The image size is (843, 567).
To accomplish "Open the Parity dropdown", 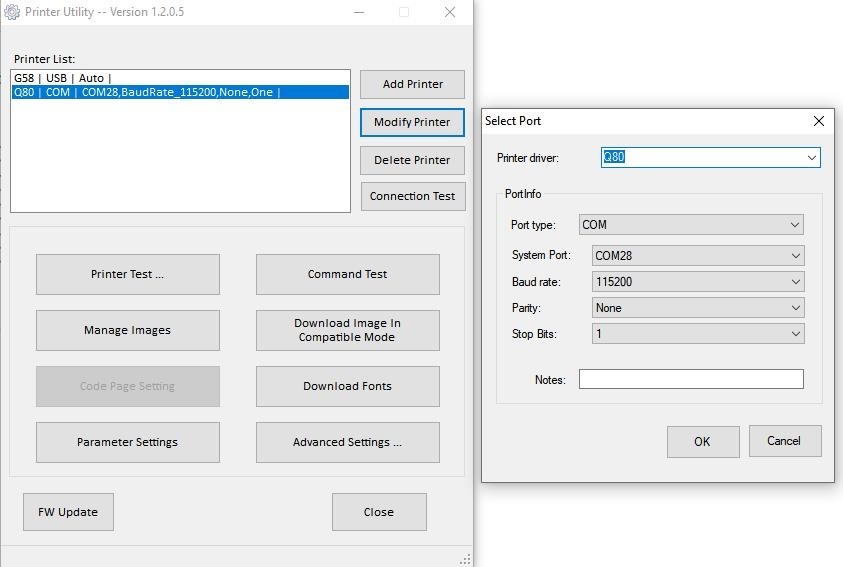I will pos(795,308).
